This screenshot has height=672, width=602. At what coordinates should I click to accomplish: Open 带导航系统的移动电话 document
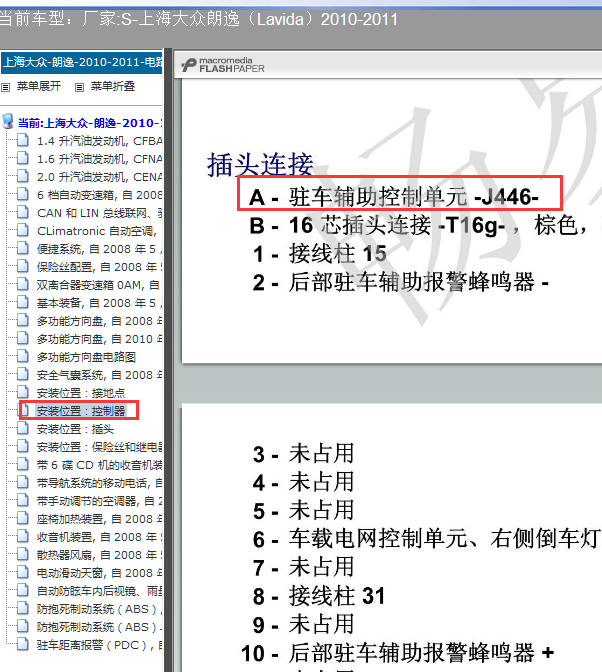[x=99, y=483]
